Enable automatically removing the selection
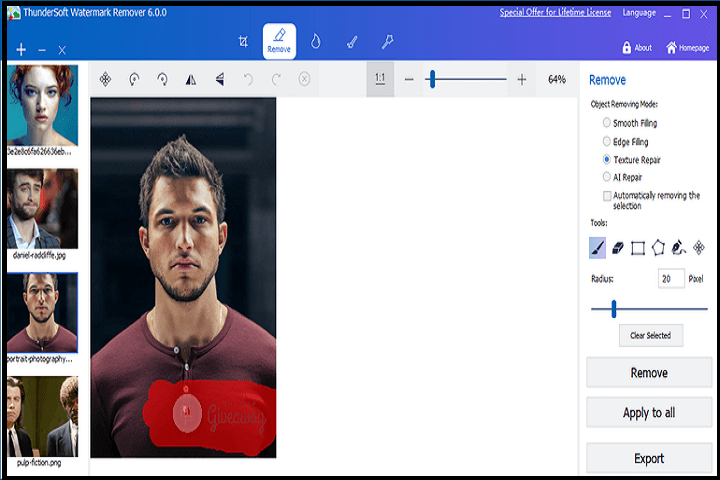 [x=607, y=196]
